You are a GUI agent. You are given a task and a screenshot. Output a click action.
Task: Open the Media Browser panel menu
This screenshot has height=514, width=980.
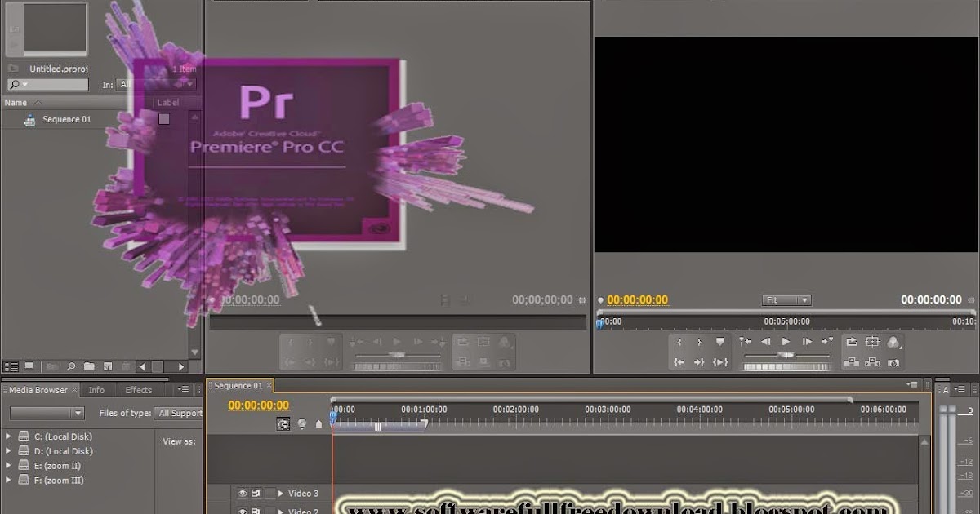click(x=184, y=389)
